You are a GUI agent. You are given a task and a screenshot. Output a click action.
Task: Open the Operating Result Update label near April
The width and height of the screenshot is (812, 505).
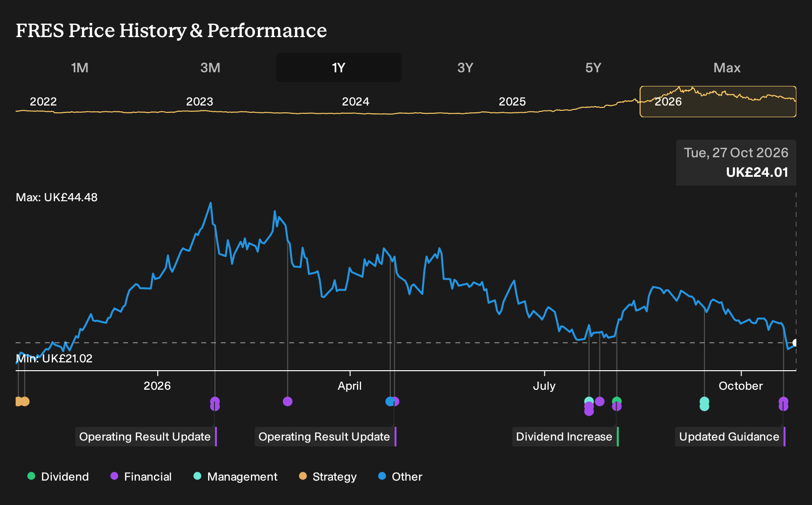(x=325, y=437)
